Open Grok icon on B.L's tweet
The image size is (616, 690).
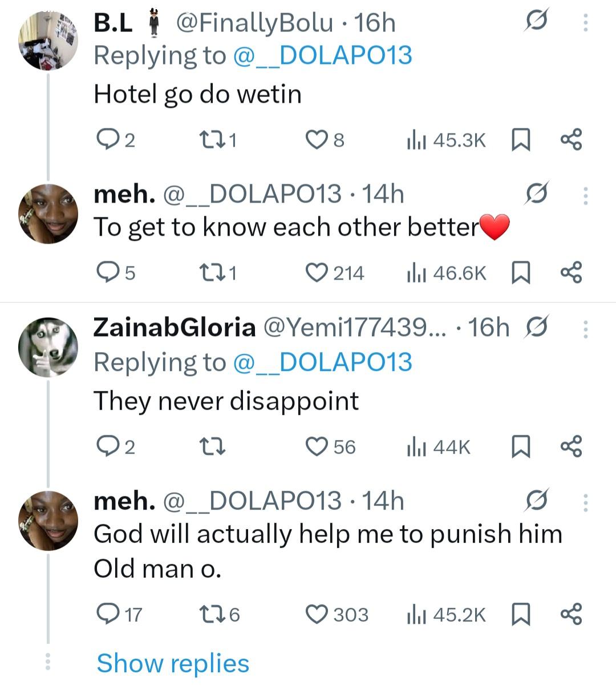[537, 22]
